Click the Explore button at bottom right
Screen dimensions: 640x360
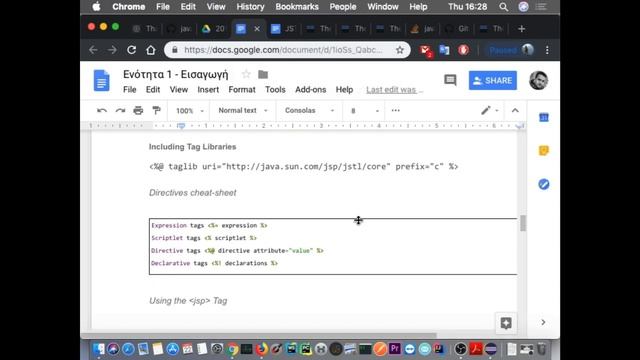[x=506, y=323]
